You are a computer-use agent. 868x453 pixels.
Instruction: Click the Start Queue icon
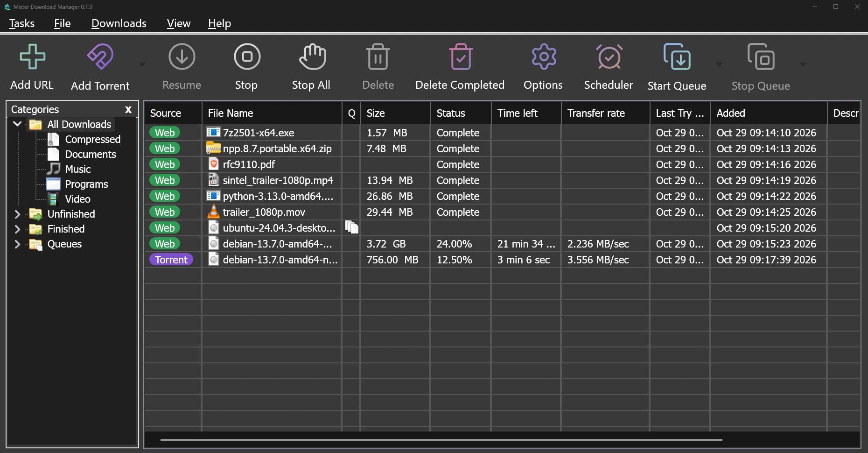pyautogui.click(x=677, y=57)
